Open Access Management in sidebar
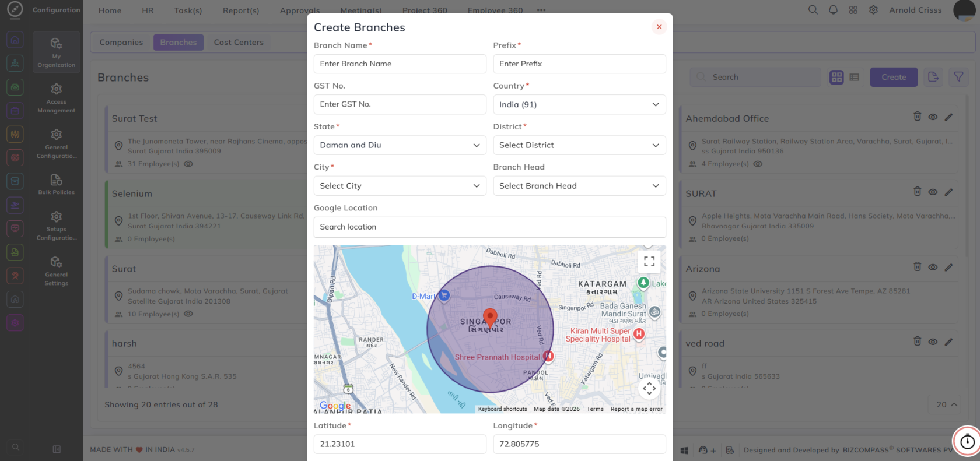980x461 pixels. tap(57, 97)
